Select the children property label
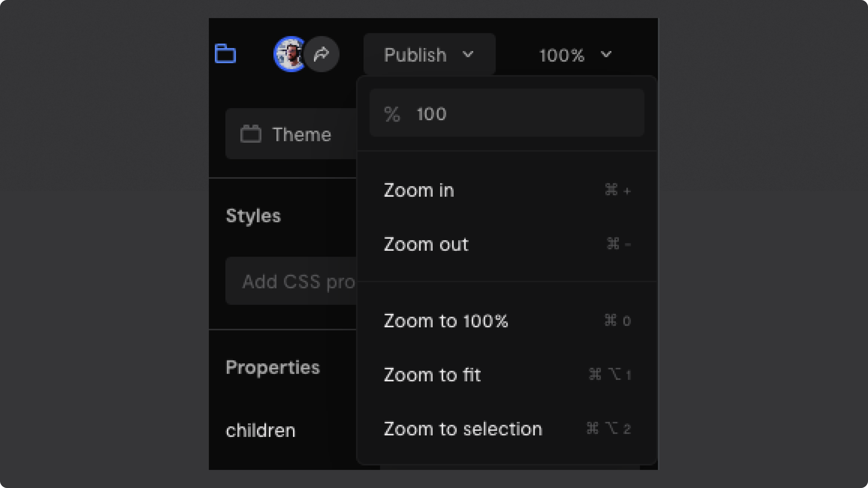This screenshot has width=868, height=488. point(260,430)
